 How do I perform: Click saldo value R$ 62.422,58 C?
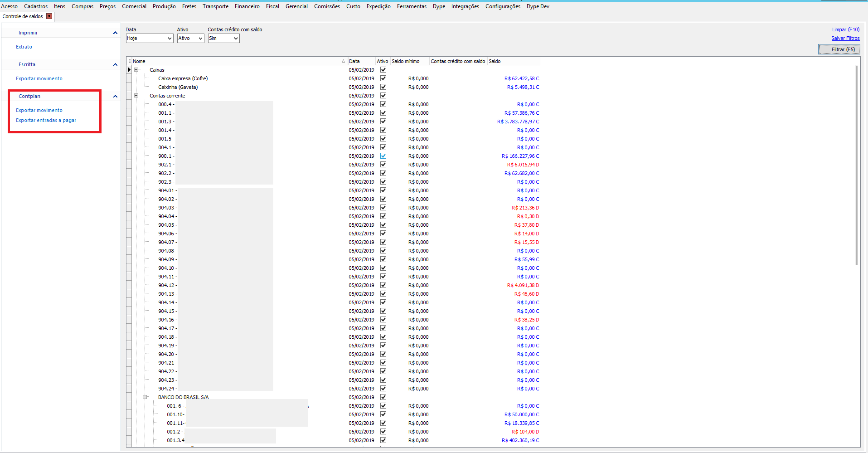coord(522,78)
